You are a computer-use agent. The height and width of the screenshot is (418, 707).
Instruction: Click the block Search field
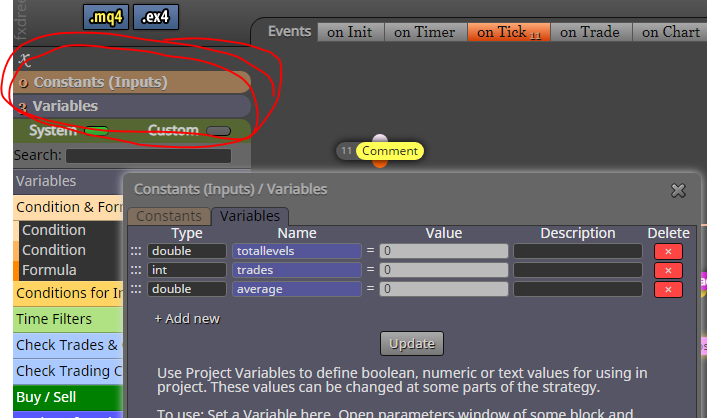click(148, 156)
